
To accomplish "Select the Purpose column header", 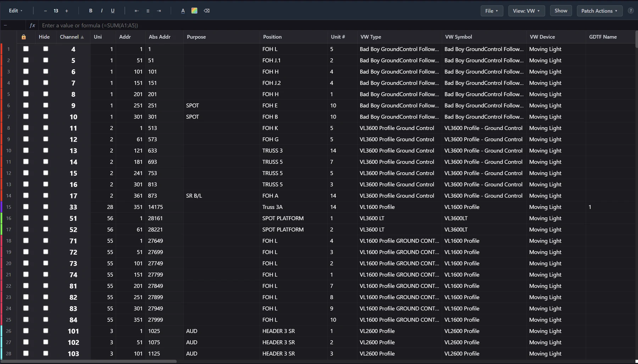I will click(222, 37).
